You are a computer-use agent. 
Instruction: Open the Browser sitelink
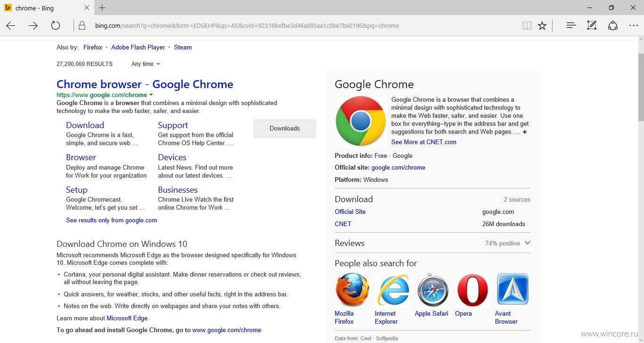81,157
